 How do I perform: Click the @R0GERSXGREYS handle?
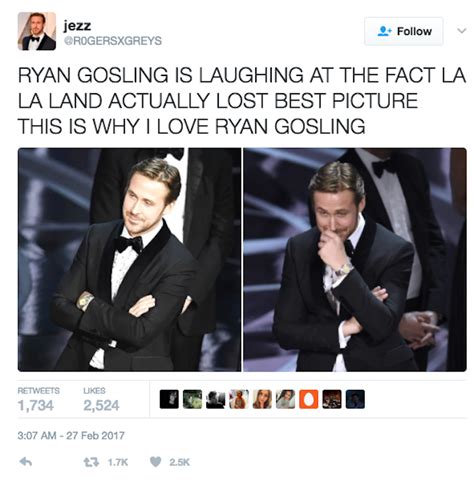(x=113, y=41)
